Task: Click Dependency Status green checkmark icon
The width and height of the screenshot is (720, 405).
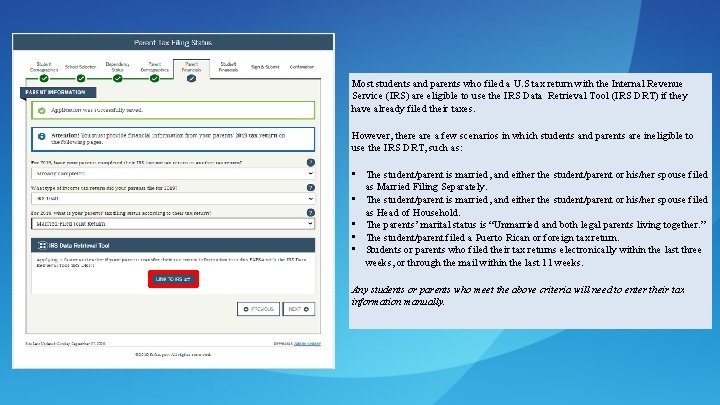Action: pos(118,79)
